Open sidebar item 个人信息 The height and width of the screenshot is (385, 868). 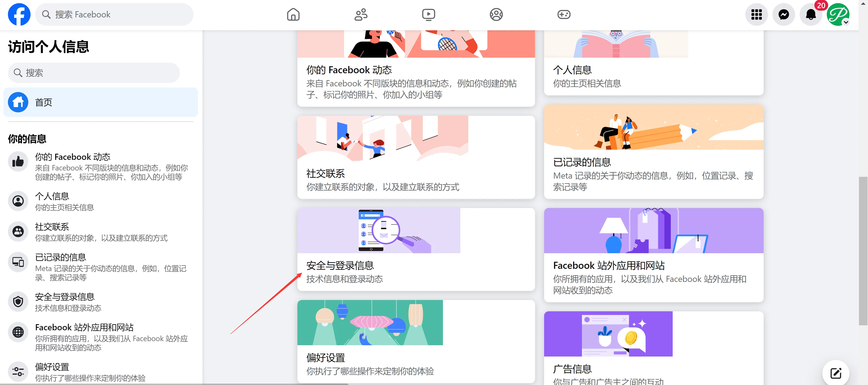[x=101, y=201]
